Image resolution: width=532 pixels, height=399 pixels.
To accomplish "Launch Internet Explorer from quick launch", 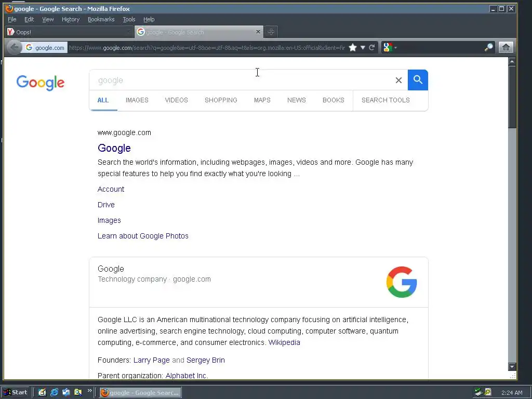I will click(x=54, y=392).
